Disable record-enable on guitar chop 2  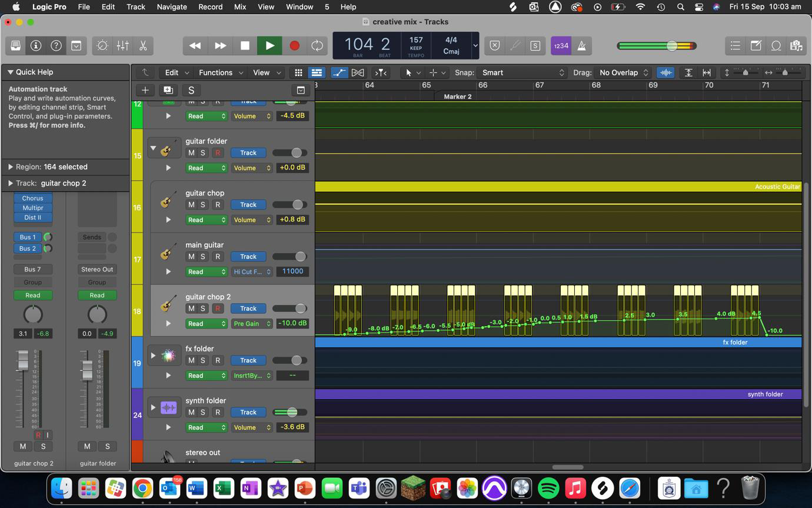[217, 308]
